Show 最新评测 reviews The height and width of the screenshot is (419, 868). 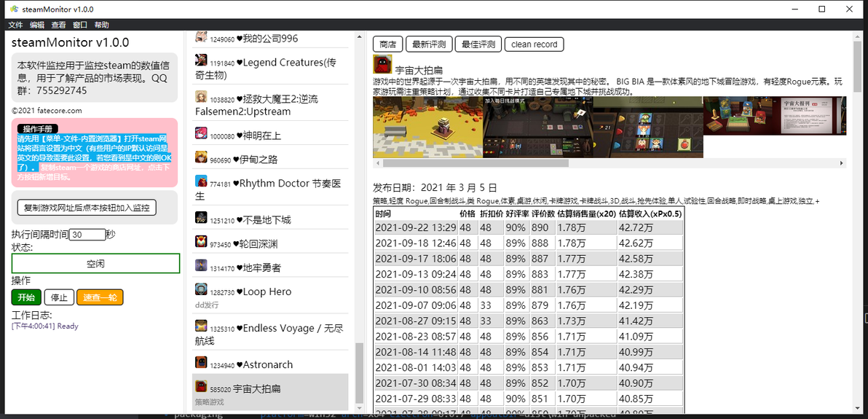click(429, 44)
